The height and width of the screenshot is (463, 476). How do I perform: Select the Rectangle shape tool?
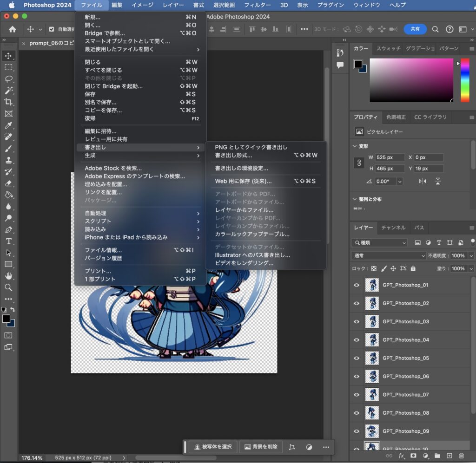coord(8,264)
